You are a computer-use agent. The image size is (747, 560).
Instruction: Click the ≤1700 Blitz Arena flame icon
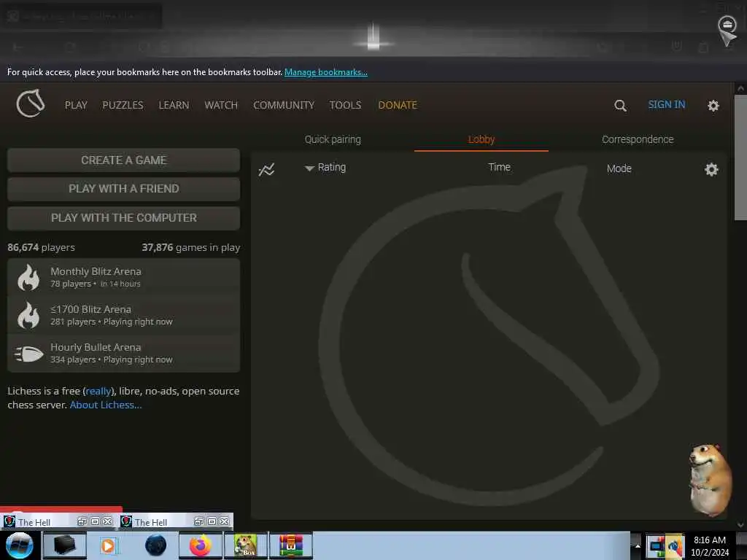(28, 315)
